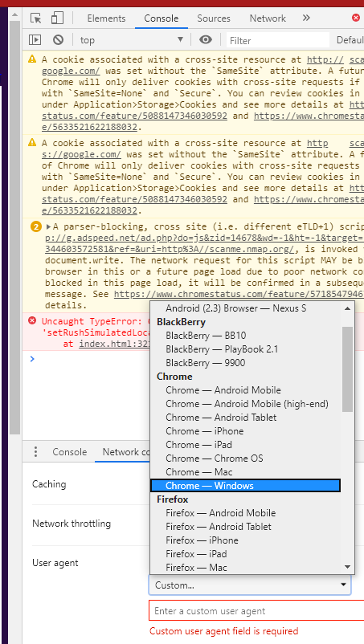
Task: Click the red error count icon in tab bar
Action: click(356, 18)
